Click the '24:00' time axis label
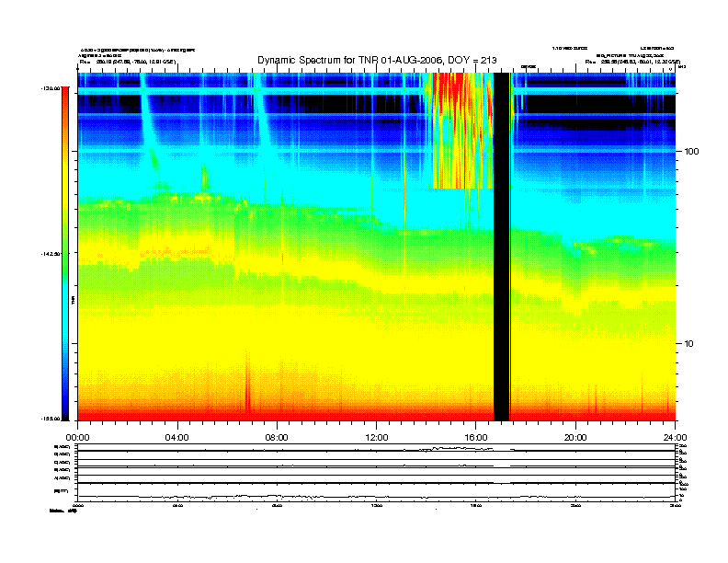The width and height of the screenshot is (728, 563). pyautogui.click(x=675, y=438)
